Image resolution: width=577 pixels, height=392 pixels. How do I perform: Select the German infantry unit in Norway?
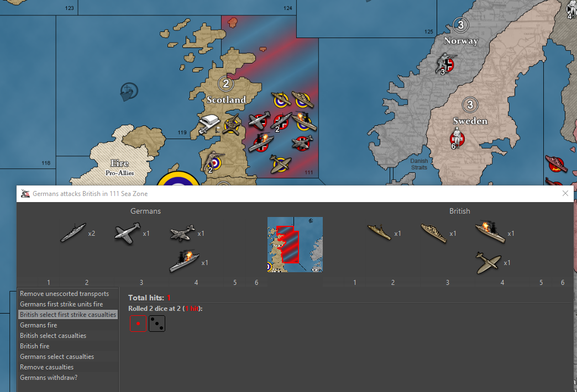pos(447,64)
